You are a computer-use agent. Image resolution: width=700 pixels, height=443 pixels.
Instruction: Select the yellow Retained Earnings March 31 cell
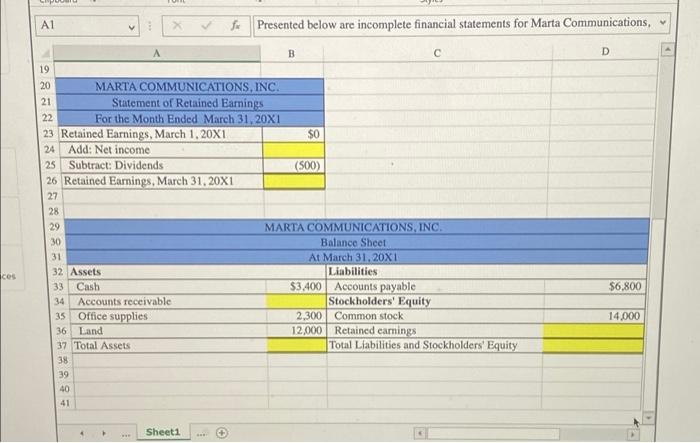tap(294, 181)
